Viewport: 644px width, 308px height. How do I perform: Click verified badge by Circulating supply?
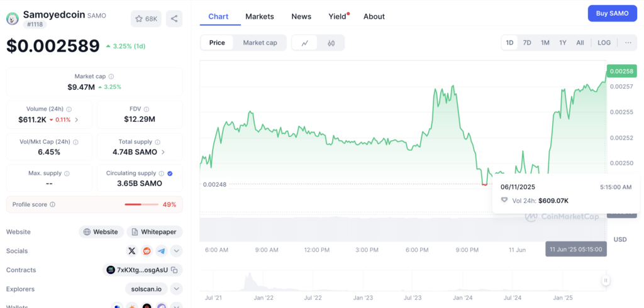tap(170, 173)
